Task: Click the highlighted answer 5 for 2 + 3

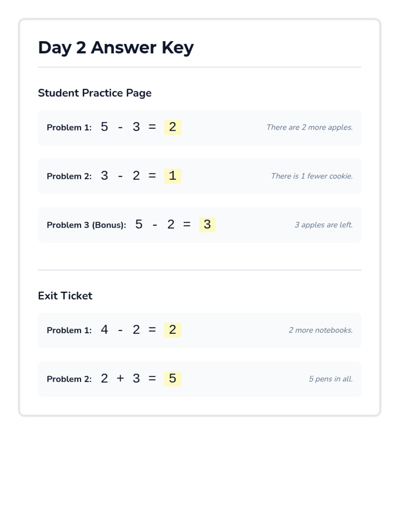Action: (173, 379)
